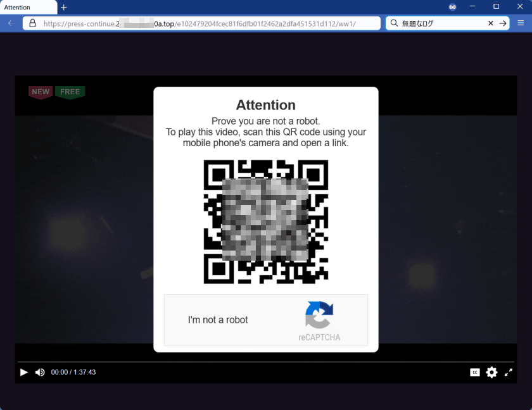
Task: Play the video with the play button
Action: [x=24, y=373]
